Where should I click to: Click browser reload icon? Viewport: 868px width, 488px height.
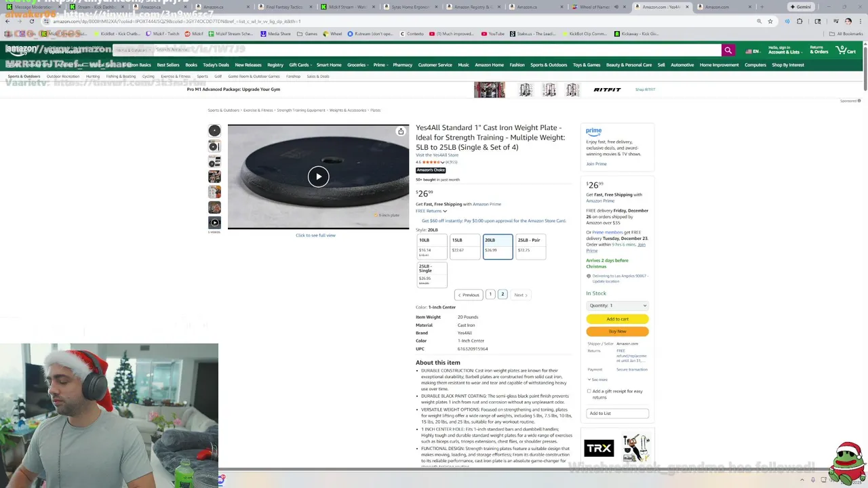pos(31,21)
